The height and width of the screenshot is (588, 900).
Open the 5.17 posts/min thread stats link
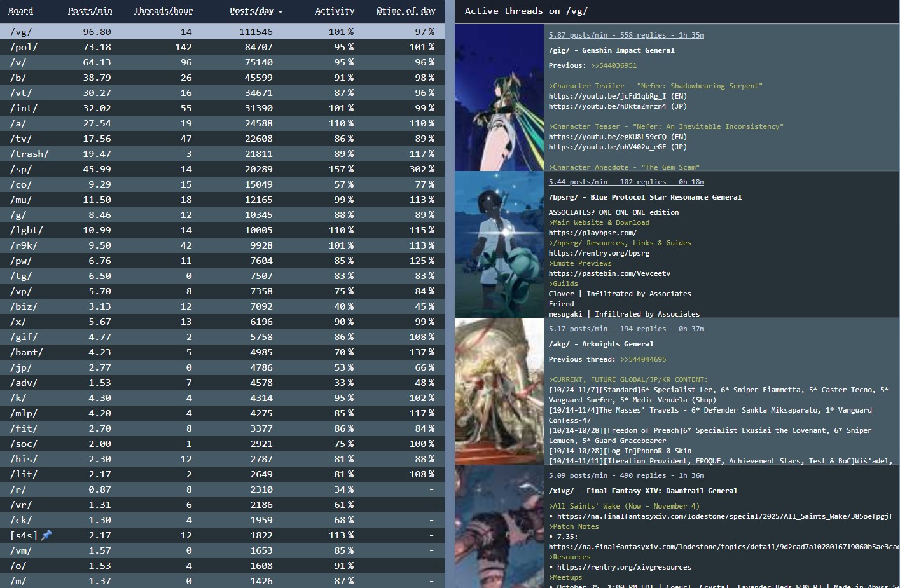[627, 329]
